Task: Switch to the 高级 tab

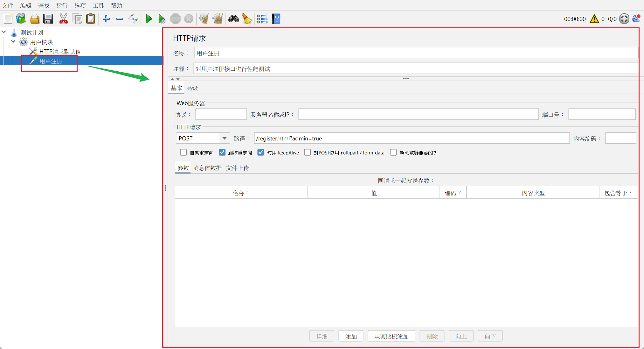Action: 192,88
